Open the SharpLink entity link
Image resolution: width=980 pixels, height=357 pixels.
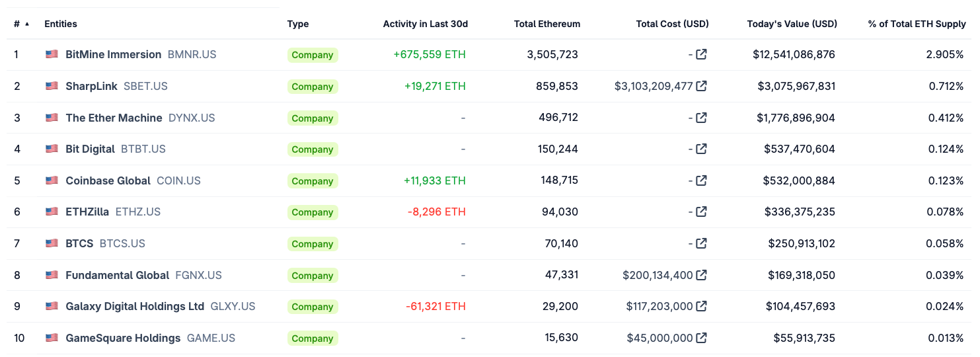click(x=91, y=86)
